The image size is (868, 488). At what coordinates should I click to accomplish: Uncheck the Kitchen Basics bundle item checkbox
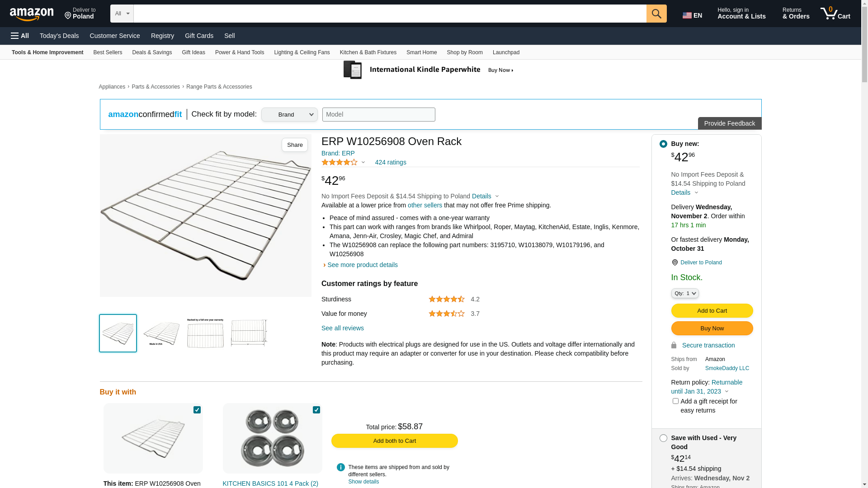(316, 410)
